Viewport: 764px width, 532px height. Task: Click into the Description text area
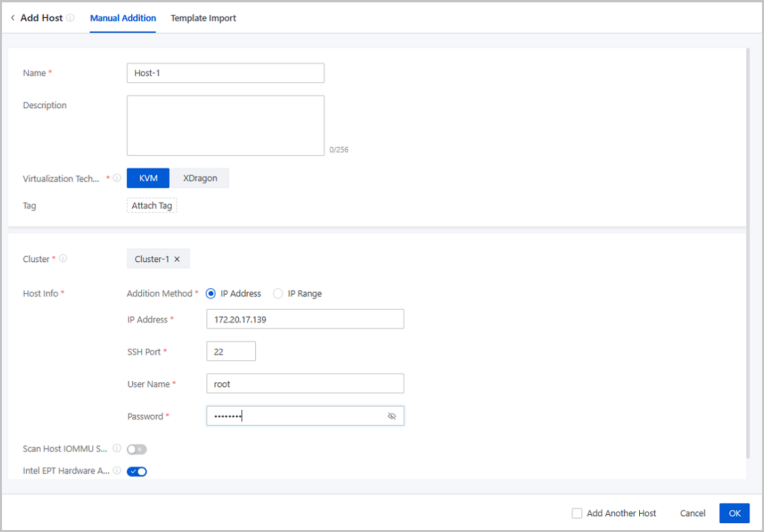225,125
